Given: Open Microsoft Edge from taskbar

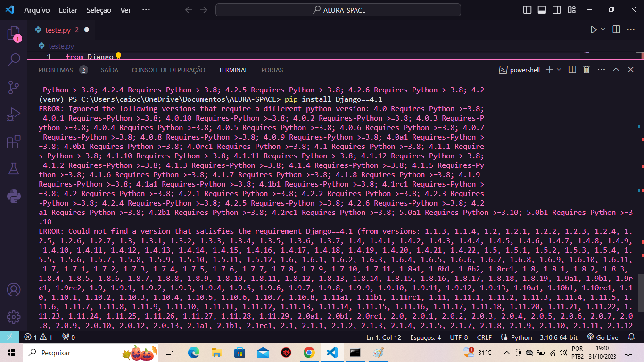Looking at the screenshot, I should 194,353.
